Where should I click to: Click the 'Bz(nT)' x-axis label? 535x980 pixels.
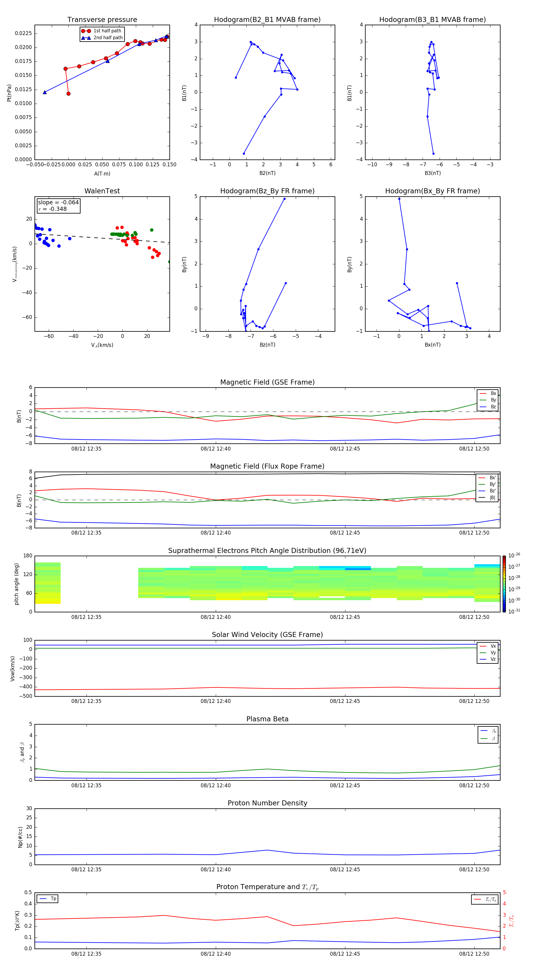pos(267,345)
